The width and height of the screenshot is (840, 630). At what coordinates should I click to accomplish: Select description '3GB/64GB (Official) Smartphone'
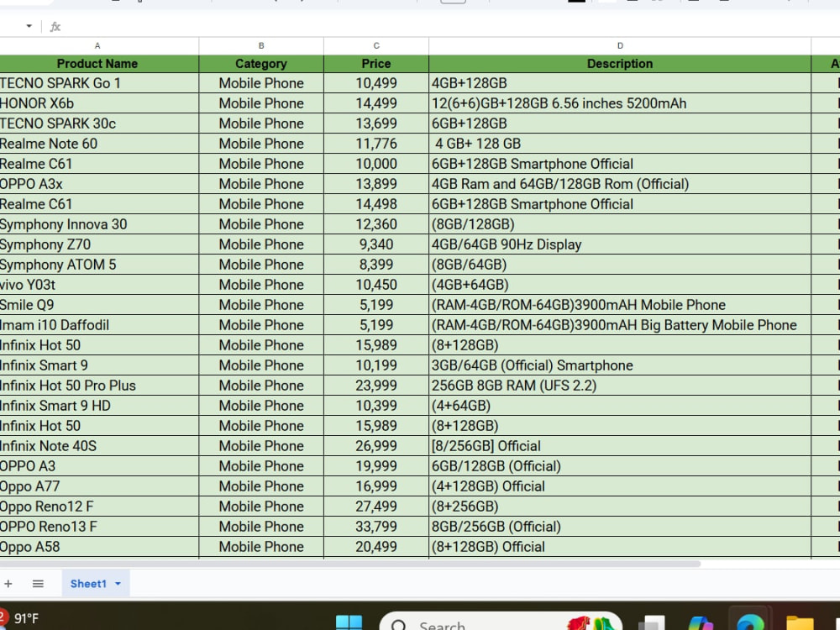click(x=620, y=365)
